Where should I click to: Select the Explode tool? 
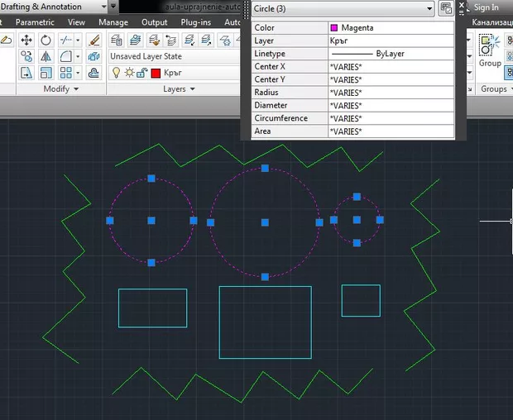pyautogui.click(x=93, y=56)
